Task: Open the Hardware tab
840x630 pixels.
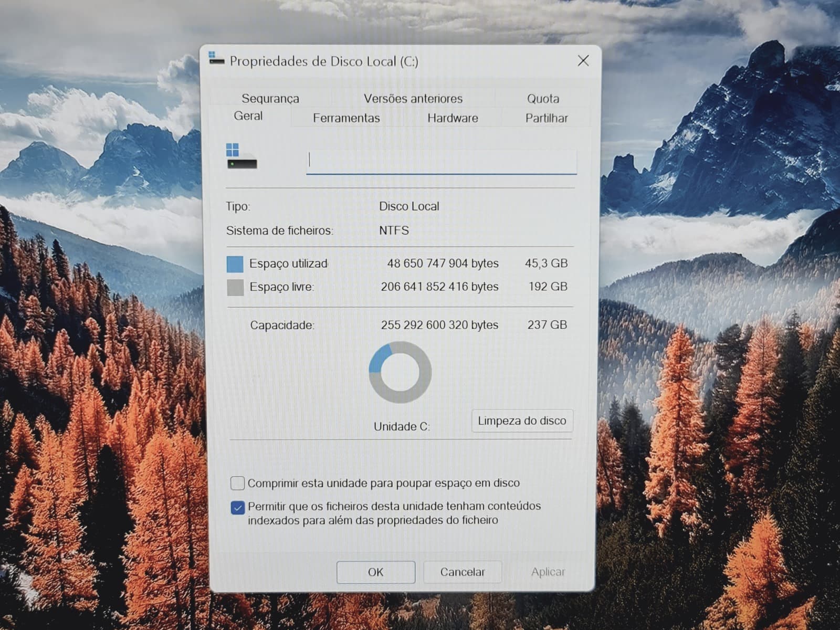Action: 453,118
